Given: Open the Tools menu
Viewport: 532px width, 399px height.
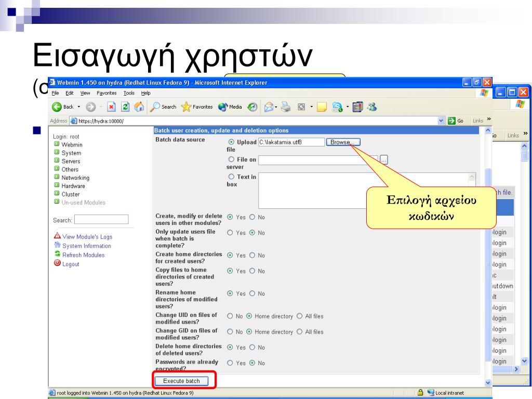Looking at the screenshot, I should [x=129, y=93].
